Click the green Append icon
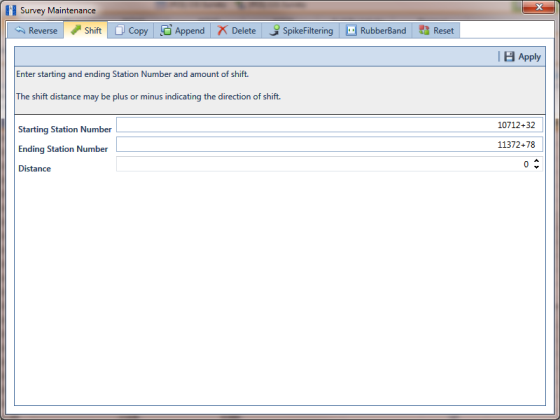Screen dimensions: 560x420 tap(166, 30)
